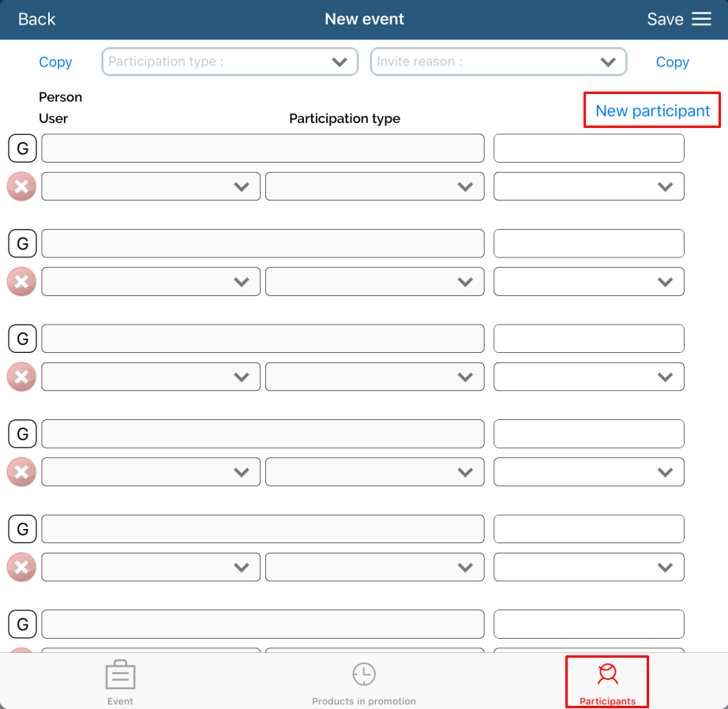
Task: Open the User dropdown in first row
Action: pyautogui.click(x=151, y=186)
